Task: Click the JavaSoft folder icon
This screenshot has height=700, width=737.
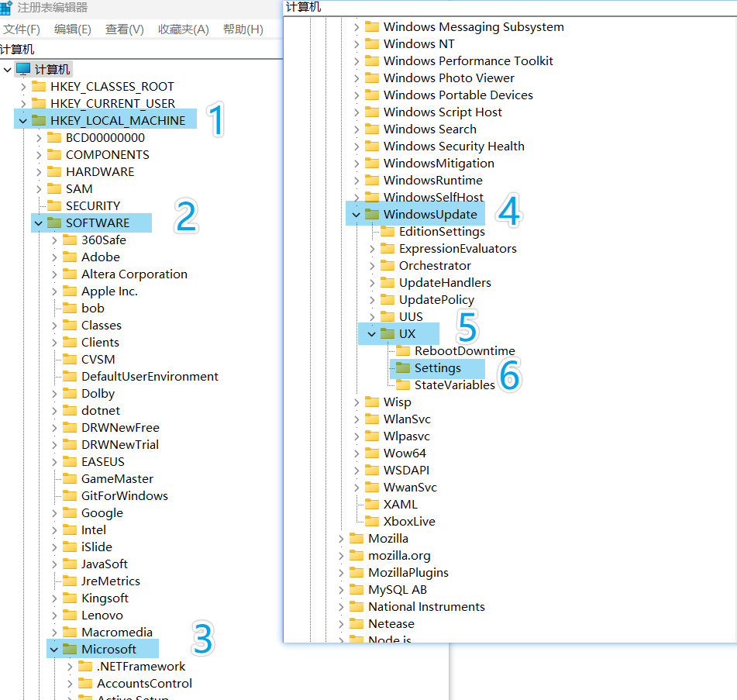Action: [x=70, y=564]
